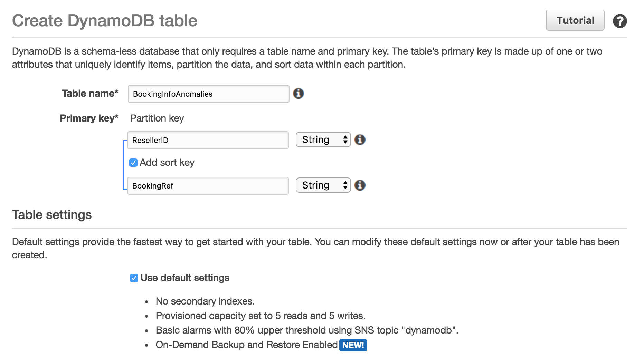Uncheck the Add sort key checkbox

[133, 163]
